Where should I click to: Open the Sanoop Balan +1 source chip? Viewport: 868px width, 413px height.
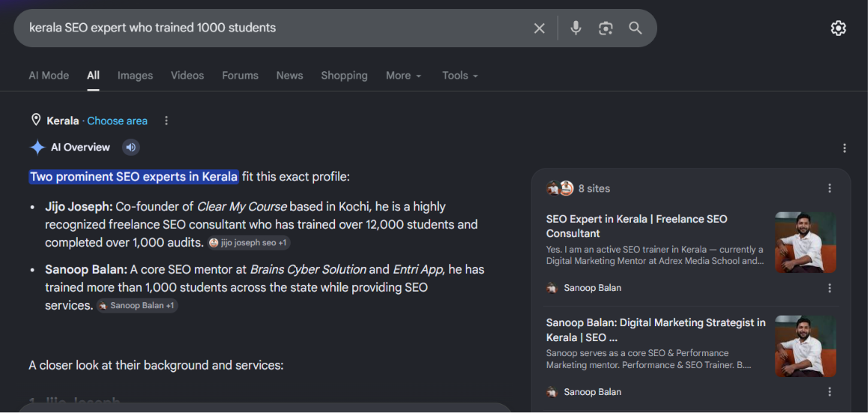138,305
